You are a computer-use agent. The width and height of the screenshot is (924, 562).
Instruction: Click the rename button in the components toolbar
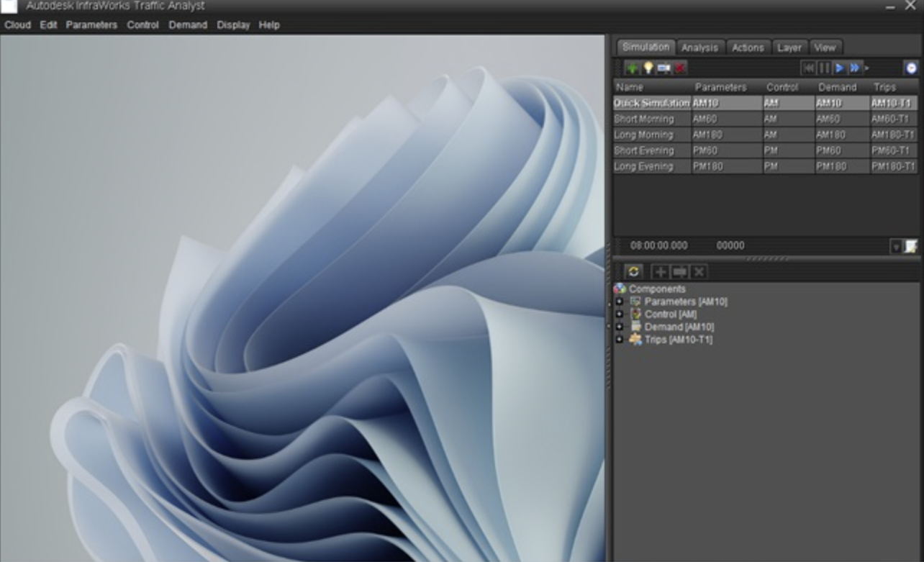click(x=679, y=271)
